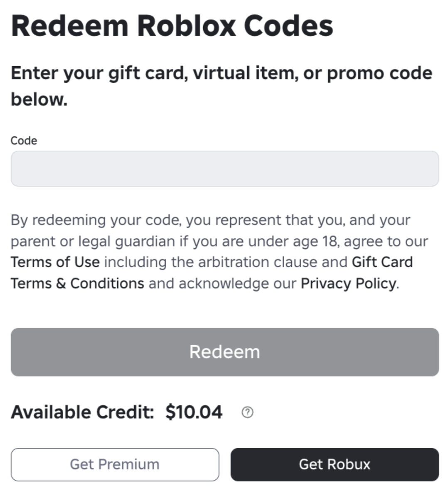This screenshot has height=489, width=448.
Task: Click the word 'below.' in the subtitle
Action: pos(39,100)
